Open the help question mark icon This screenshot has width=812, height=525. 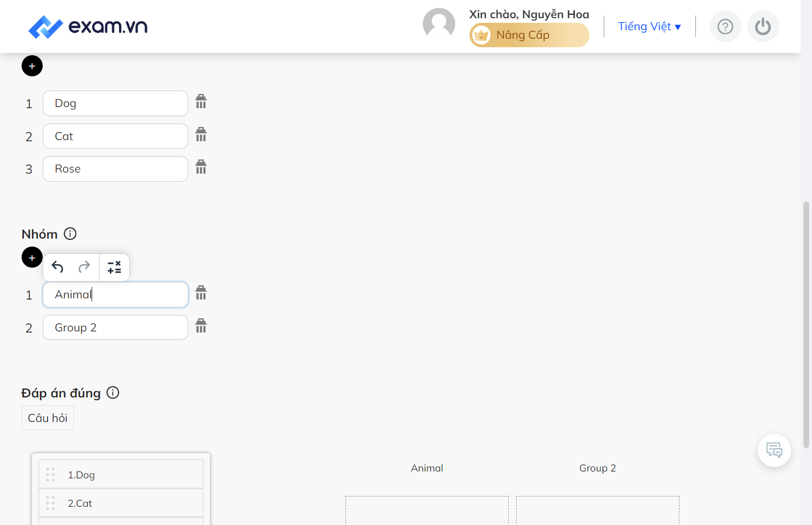(725, 26)
